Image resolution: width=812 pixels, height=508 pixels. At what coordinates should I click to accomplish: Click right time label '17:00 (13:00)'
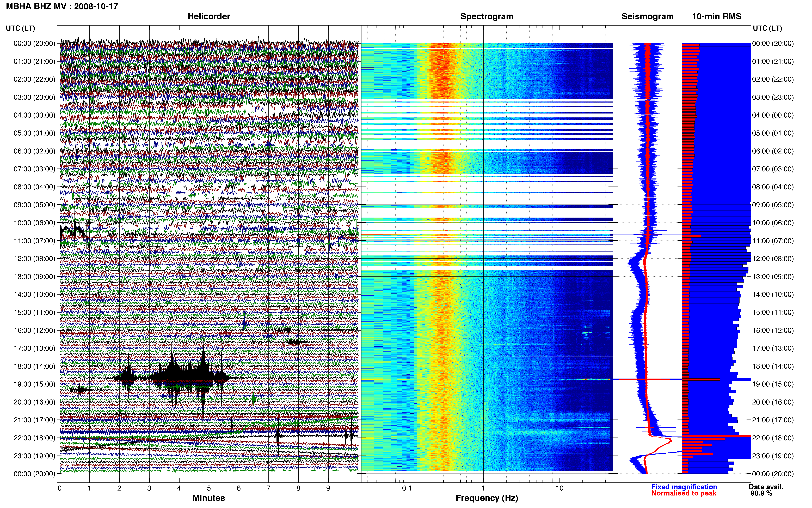(773, 348)
